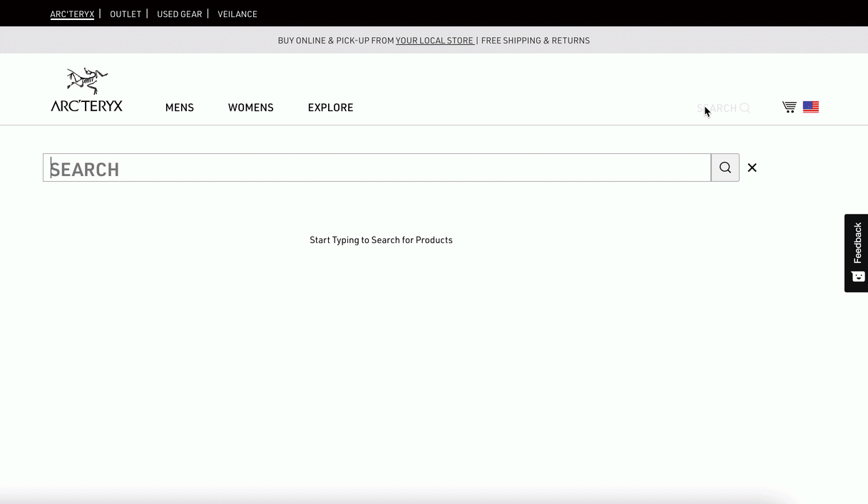Screen dimensions: 868x504
Task: Go to the OUTLET site
Action: 126,14
